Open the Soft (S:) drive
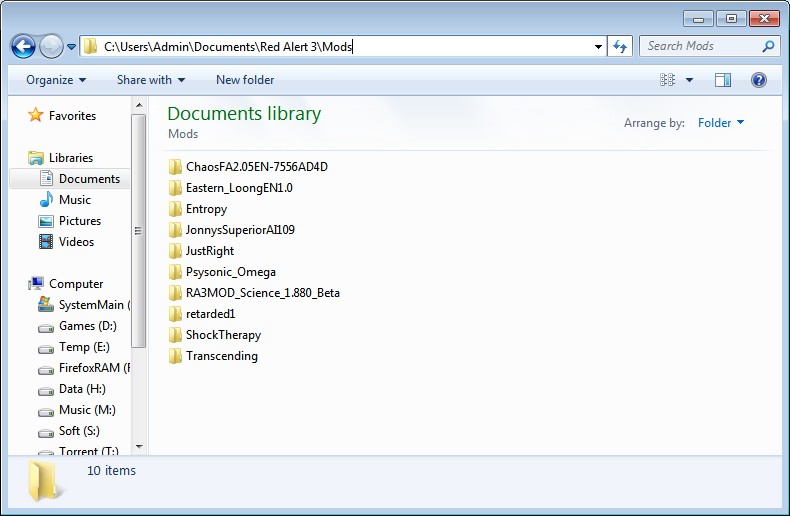Screen dimensions: 790x516 (x=79, y=431)
